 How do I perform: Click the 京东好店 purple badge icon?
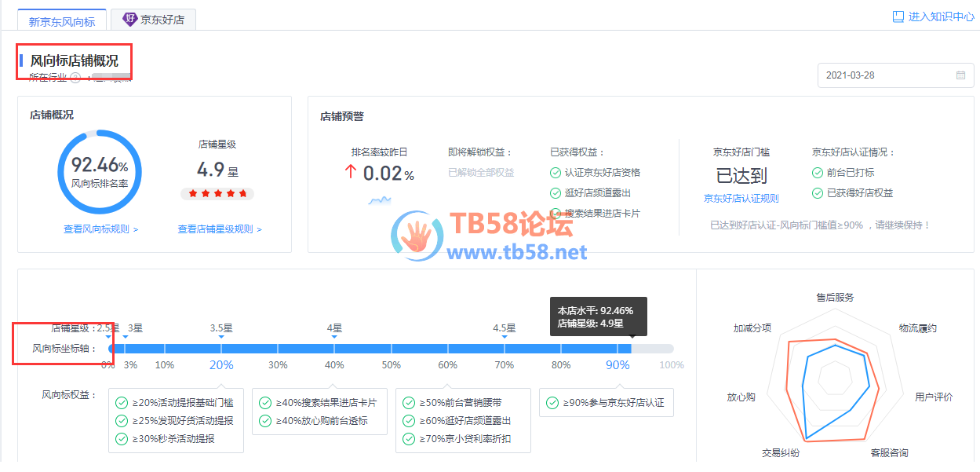(130, 20)
